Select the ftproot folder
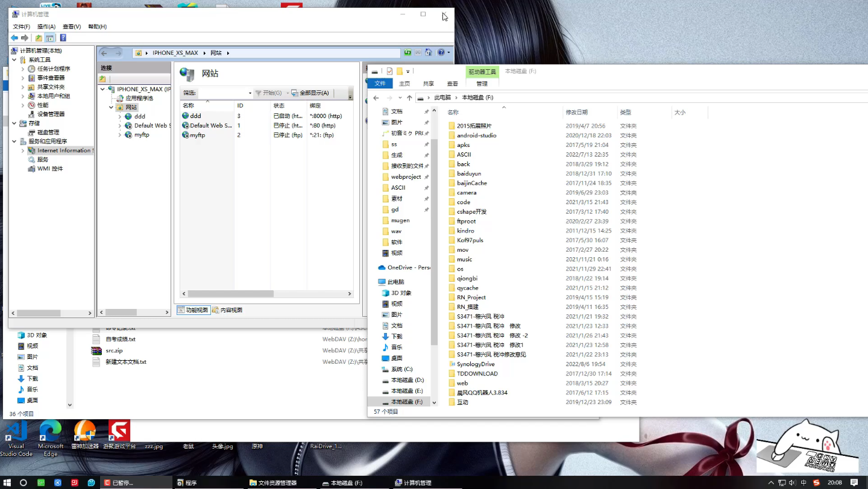Image resolution: width=868 pixels, height=489 pixels. coord(466,221)
